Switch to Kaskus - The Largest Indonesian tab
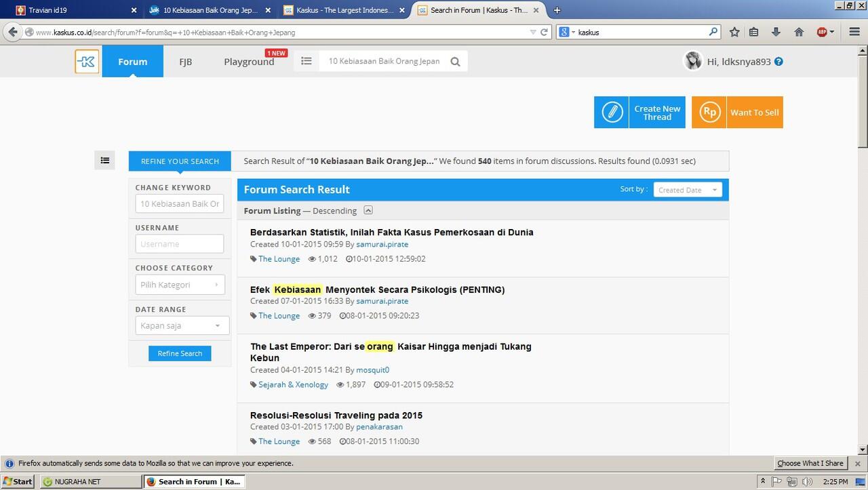 point(344,10)
